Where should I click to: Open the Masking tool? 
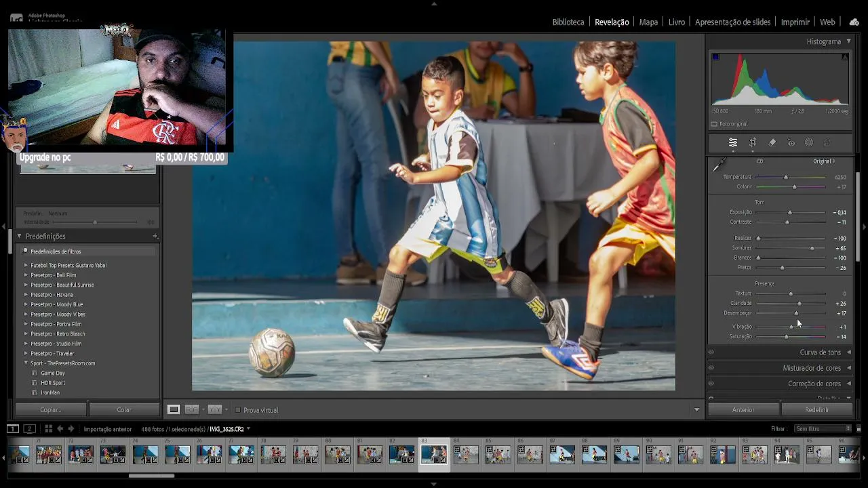click(x=809, y=143)
